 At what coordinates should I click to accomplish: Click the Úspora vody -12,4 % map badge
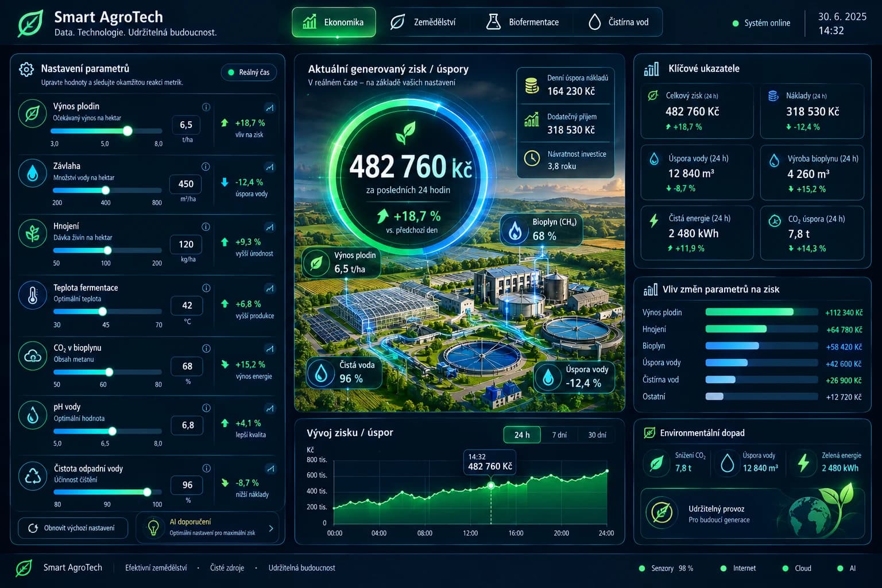[574, 377]
